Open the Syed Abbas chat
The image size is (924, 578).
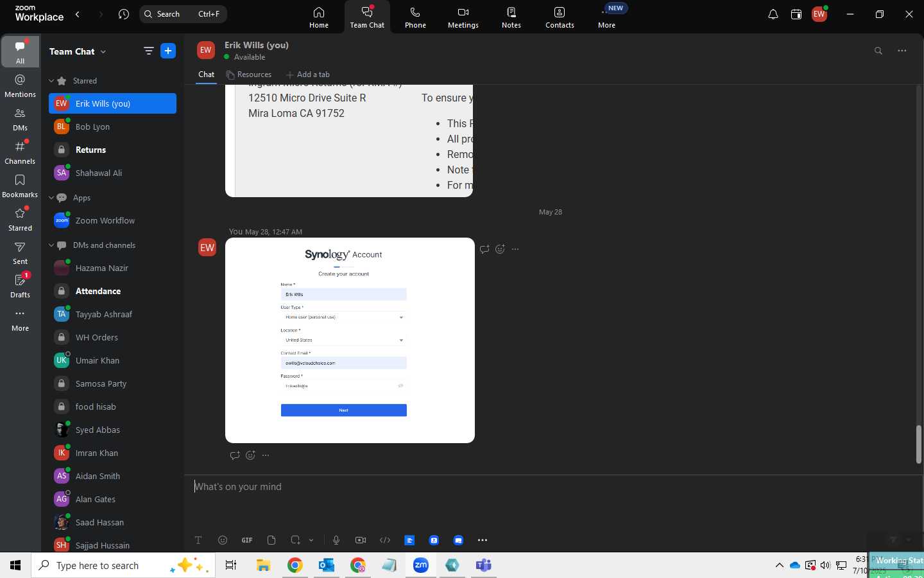pyautogui.click(x=112, y=430)
